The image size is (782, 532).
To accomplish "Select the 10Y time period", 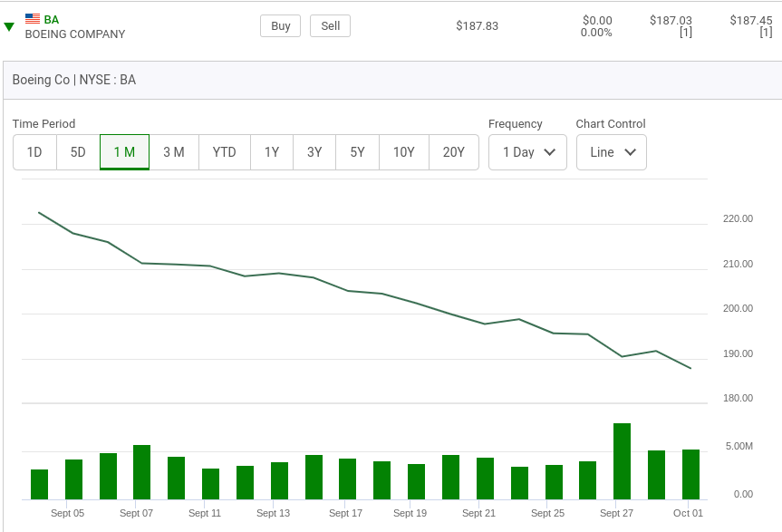I will (404, 152).
